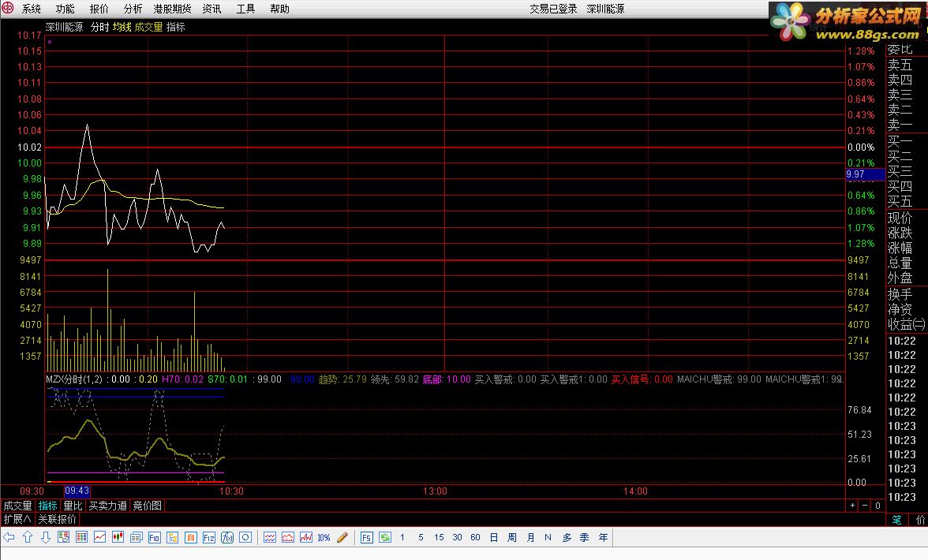
Task: Open the yellow tree structure icon
Action: pyautogui.click(x=172, y=537)
